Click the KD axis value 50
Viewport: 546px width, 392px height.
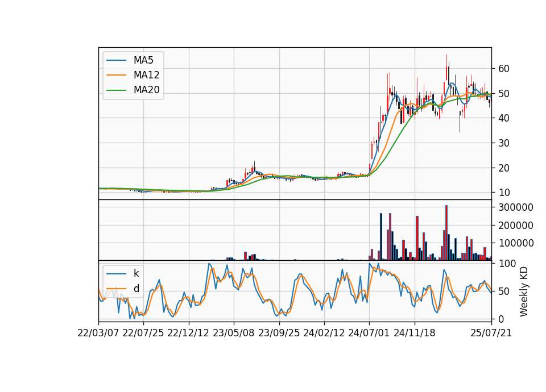(504, 291)
